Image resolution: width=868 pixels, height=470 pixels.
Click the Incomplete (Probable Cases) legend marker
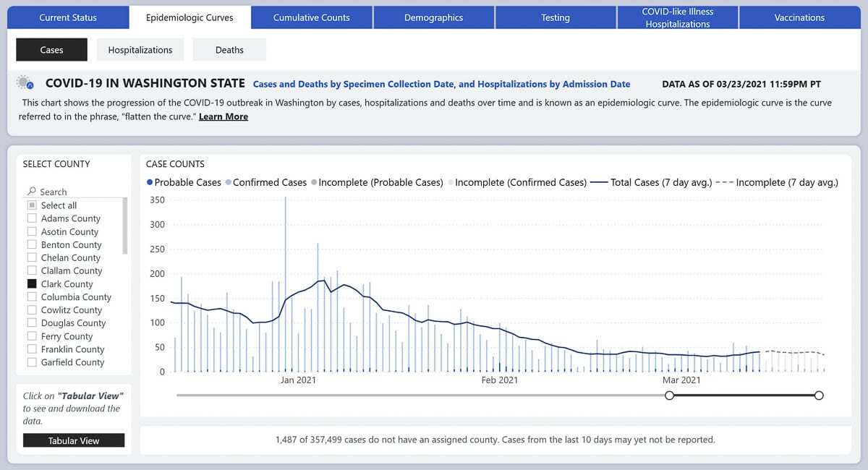tap(314, 183)
